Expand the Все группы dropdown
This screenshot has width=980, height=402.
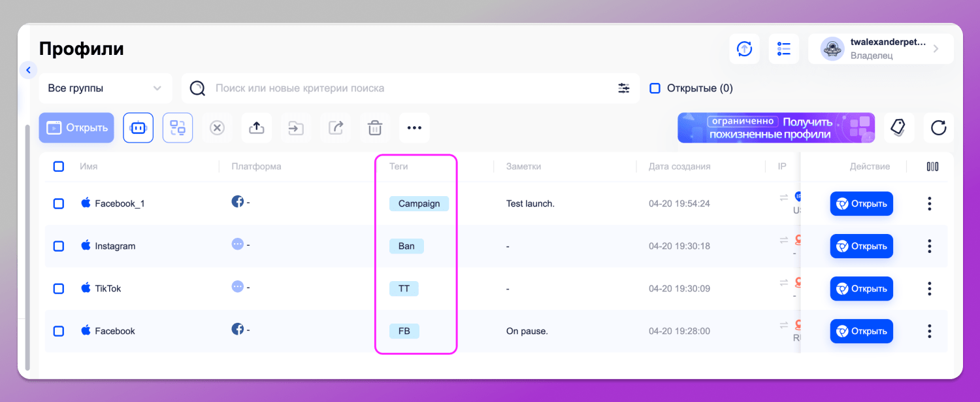point(105,88)
